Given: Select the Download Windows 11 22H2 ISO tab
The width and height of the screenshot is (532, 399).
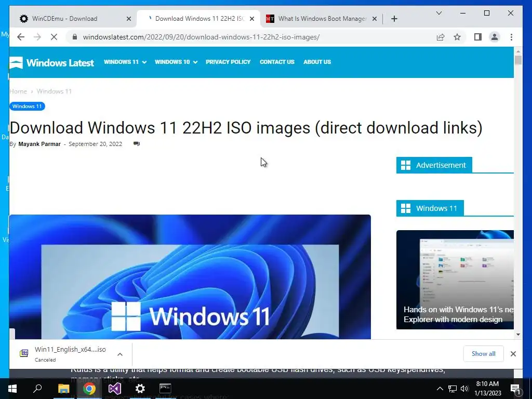Looking at the screenshot, I should click(198, 19).
